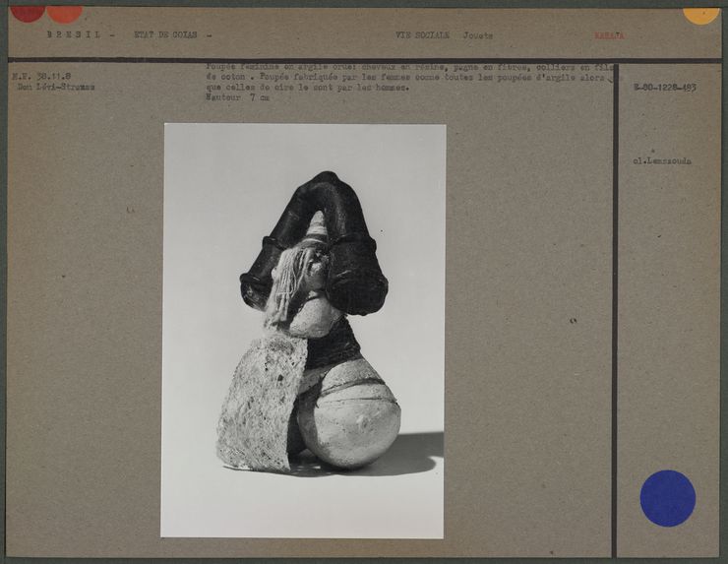Click the 'Jouets' subcategory label
Screen dimensions: 728x564
tap(478, 34)
